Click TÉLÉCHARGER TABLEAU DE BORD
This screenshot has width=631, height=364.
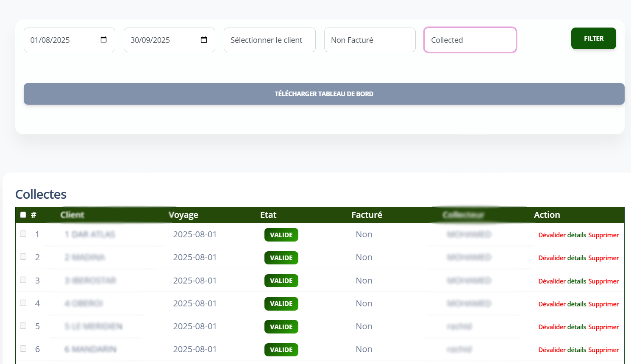click(324, 94)
